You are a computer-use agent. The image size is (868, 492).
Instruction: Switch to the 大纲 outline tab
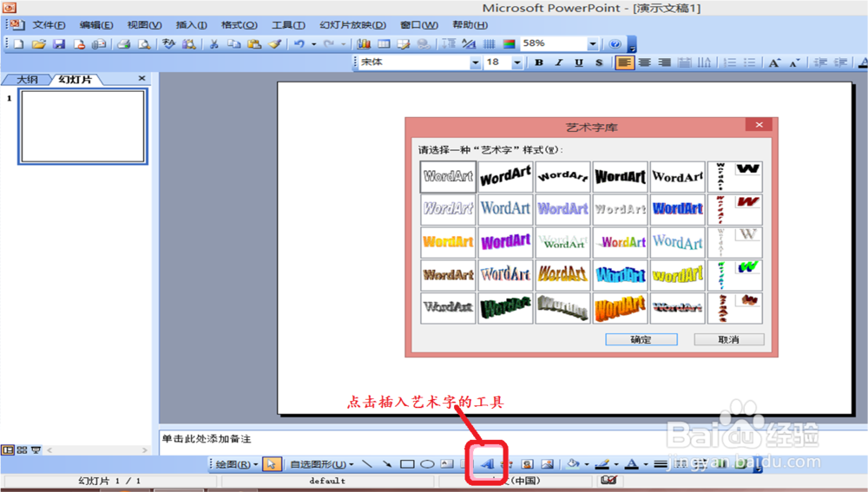[27, 80]
